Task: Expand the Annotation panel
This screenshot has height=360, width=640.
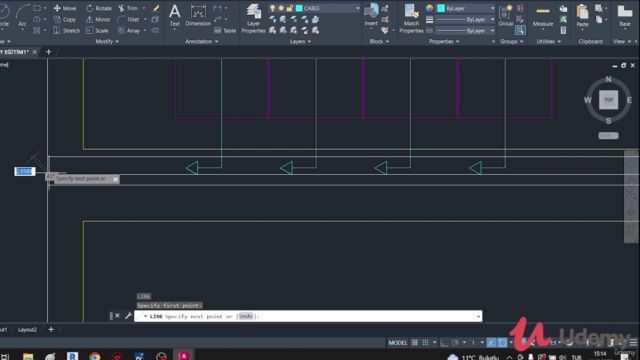Action: click(x=202, y=41)
